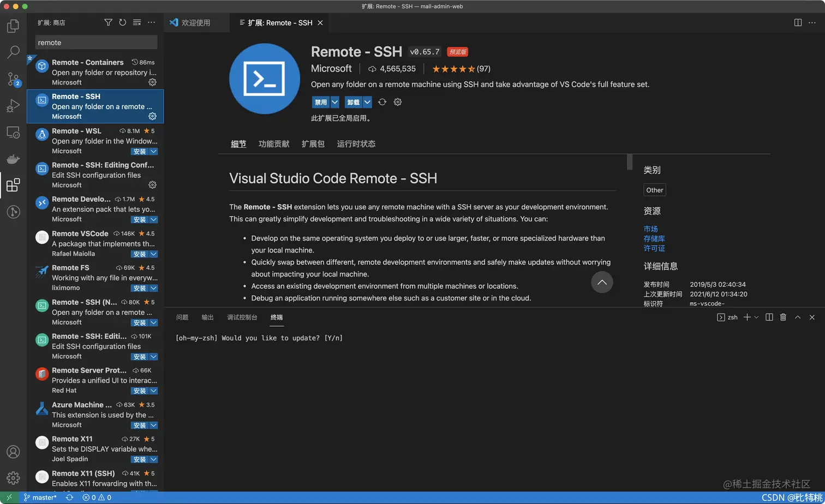This screenshot has height=504, width=825.
Task: Split the terminal panel
Action: point(769,317)
